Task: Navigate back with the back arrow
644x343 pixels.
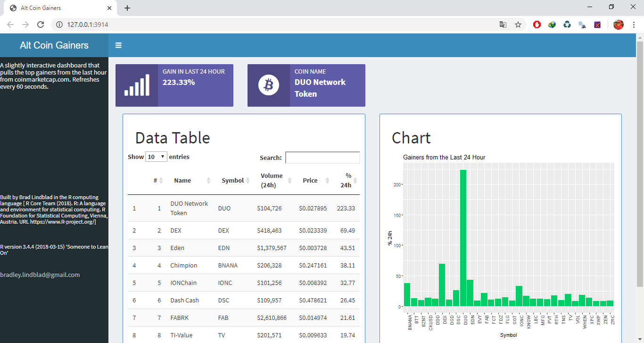Action: pos(10,25)
